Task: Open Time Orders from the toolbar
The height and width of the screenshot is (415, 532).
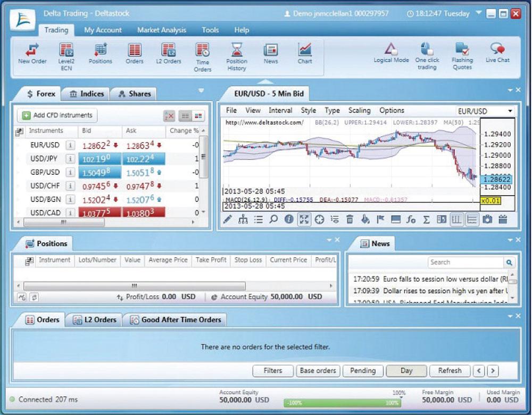Action: tap(203, 57)
